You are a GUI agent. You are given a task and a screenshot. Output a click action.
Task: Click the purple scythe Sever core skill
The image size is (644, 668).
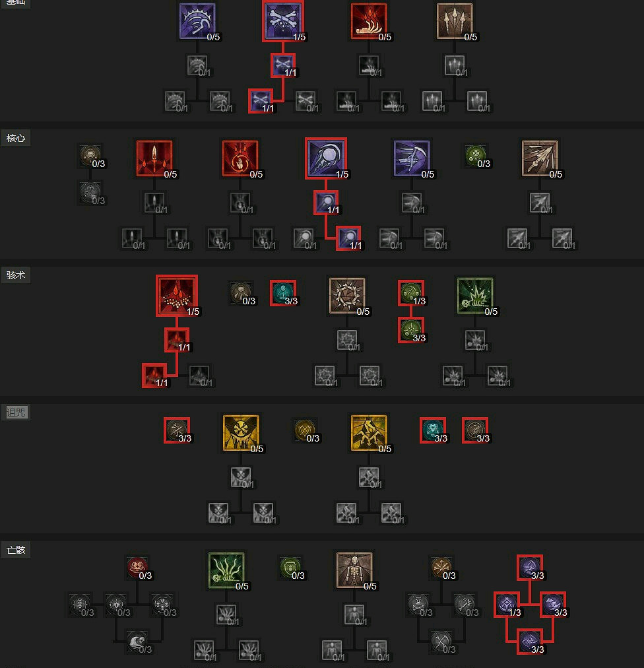pos(412,158)
